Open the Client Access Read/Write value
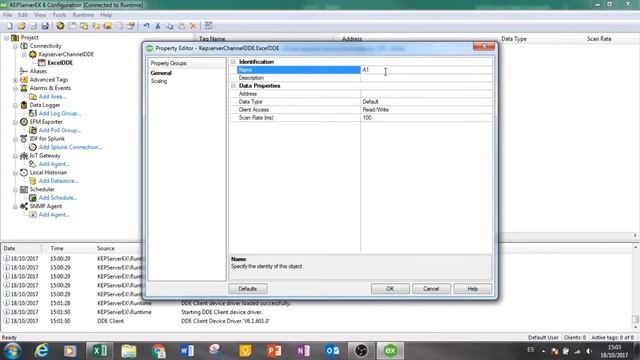The image size is (640, 360). click(426, 109)
